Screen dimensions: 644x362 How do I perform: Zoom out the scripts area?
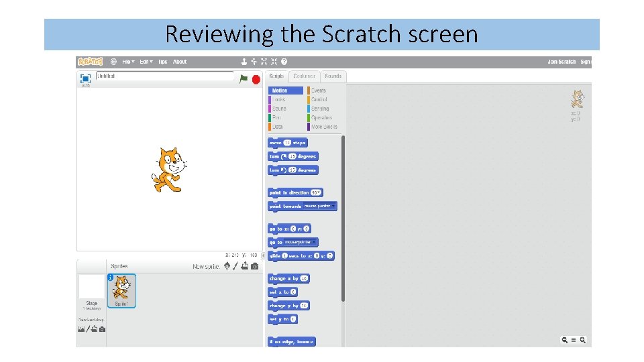[x=565, y=341]
